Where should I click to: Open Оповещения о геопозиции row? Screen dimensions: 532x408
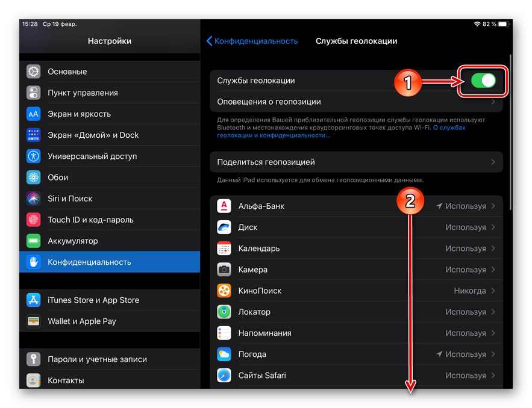click(x=356, y=102)
